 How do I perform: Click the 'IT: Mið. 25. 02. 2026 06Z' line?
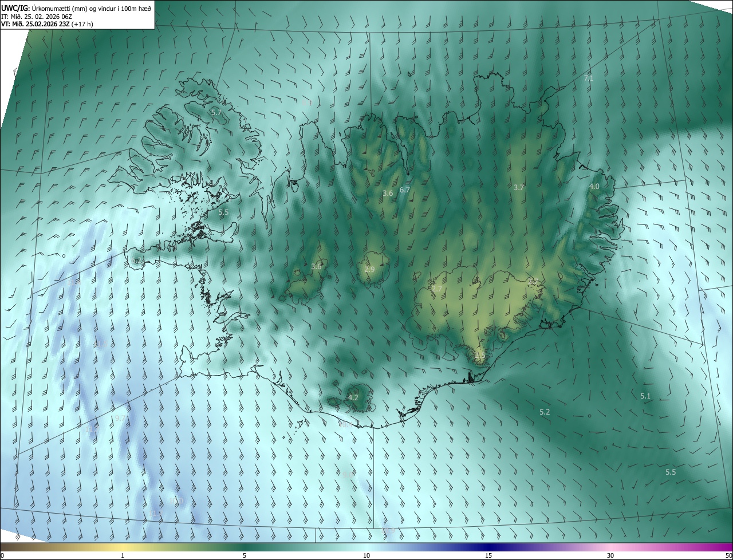(x=36, y=17)
